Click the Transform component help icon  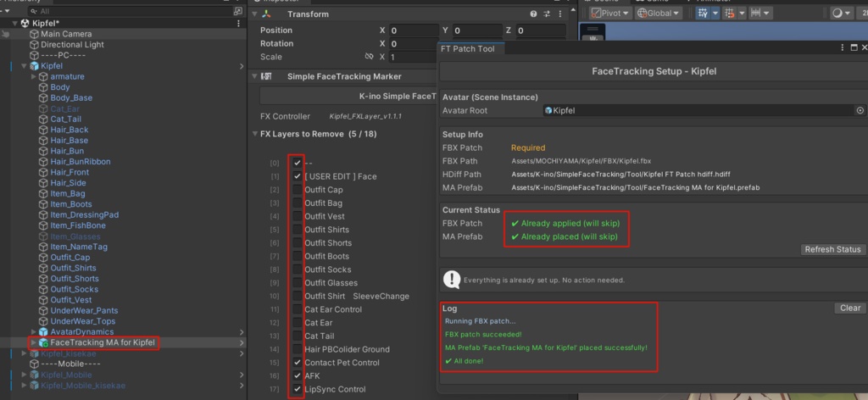click(x=533, y=14)
